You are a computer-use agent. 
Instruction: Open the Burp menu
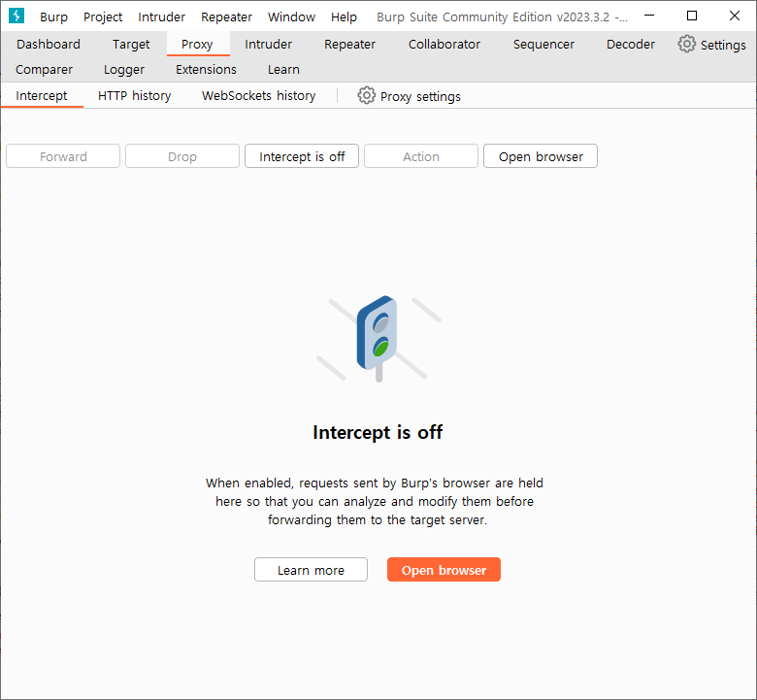(x=53, y=17)
